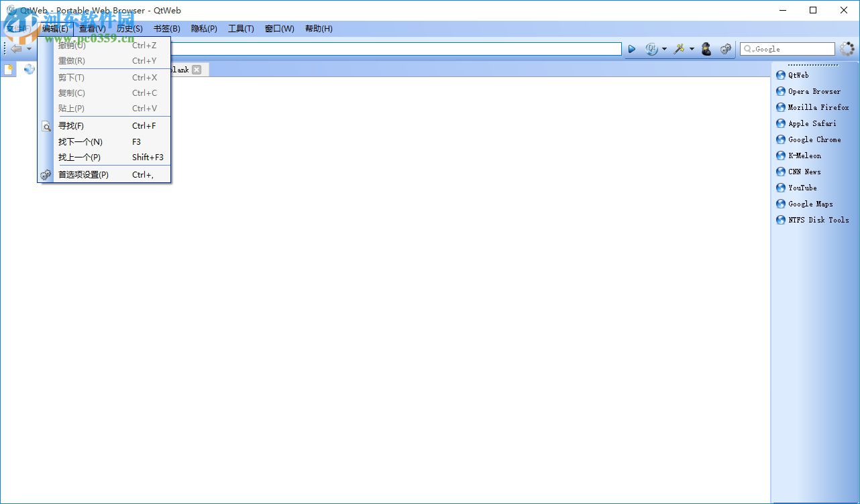Viewport: 860px width, 504px height.
Task: Click the loading spinner icon at top right
Action: [847, 49]
